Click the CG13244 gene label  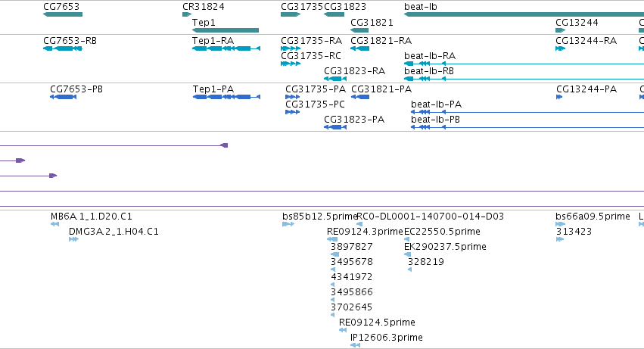tap(577, 22)
